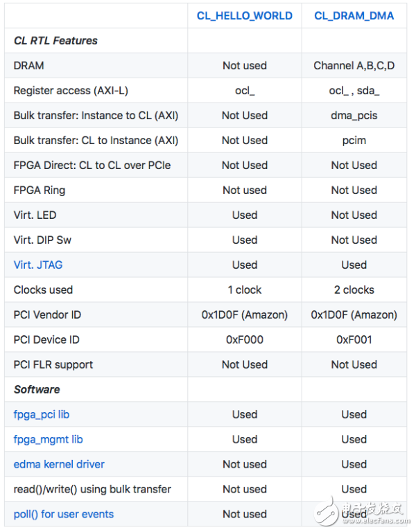Click the dma_pcis cell
416x532 pixels.
pos(354,116)
